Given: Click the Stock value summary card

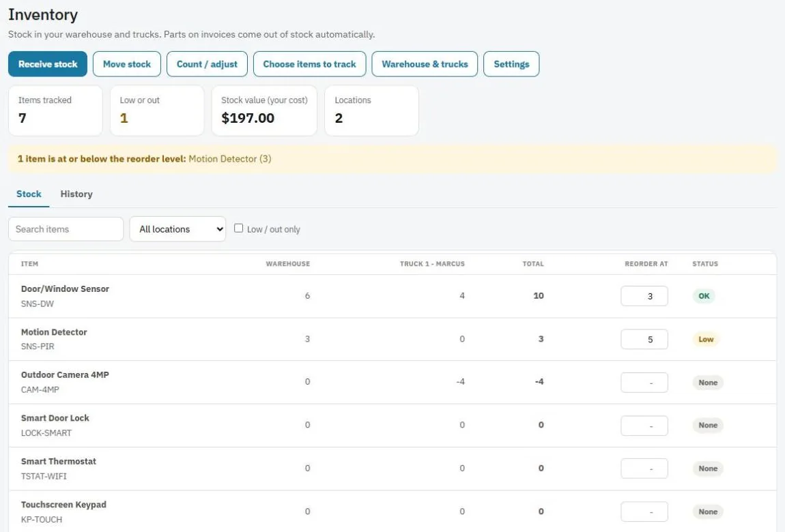Looking at the screenshot, I should pos(264,110).
